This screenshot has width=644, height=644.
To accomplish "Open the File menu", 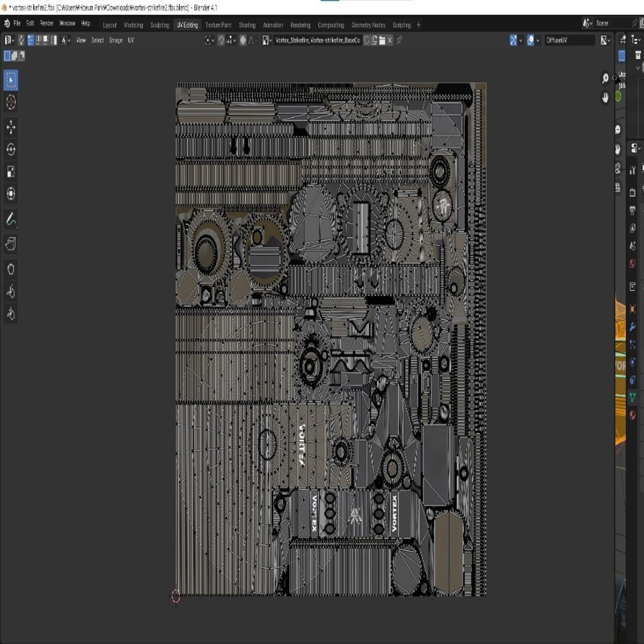I will [17, 23].
